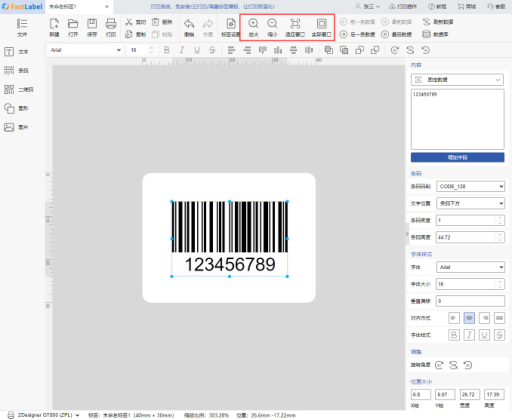
Task: Click the blue add field button
Action: pos(457,157)
